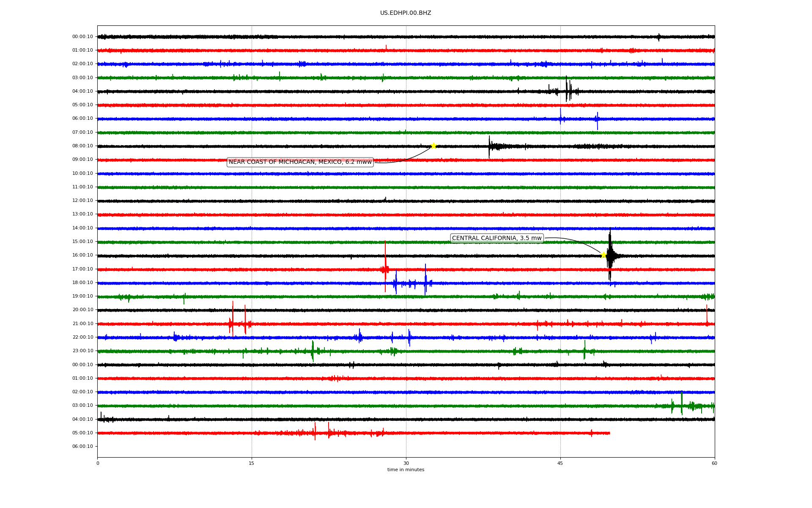Viewport: 812px width, 508px height.
Task: Click the x-axis tick label 60
Action: pyautogui.click(x=714, y=463)
